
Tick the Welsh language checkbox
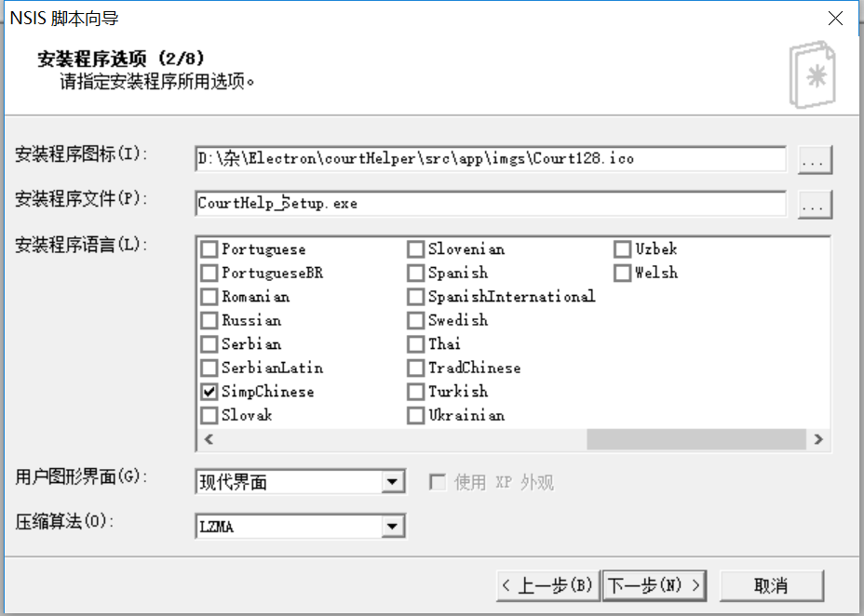pyautogui.click(x=622, y=273)
